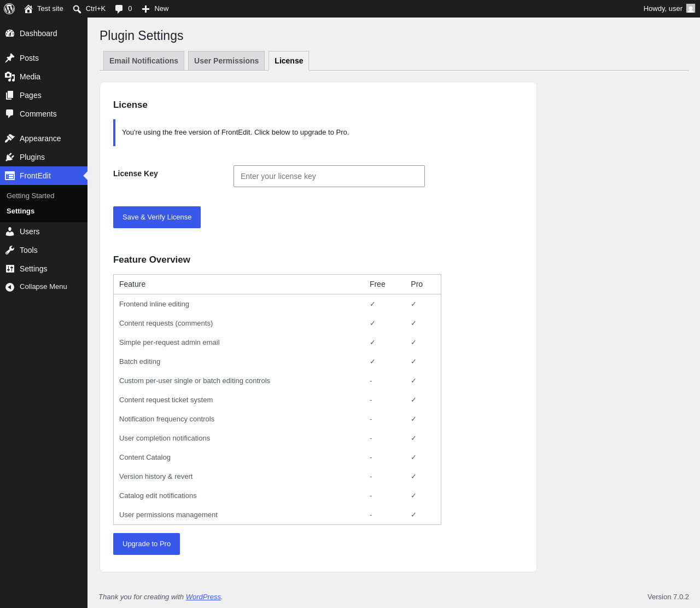The image size is (700, 608).
Task: Click the Pro column header
Action: point(417,284)
